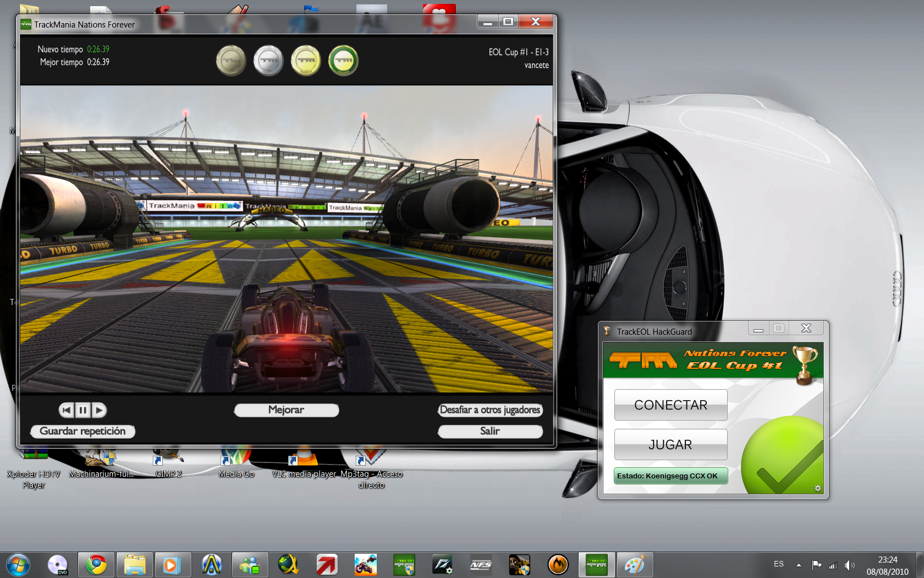The height and width of the screenshot is (578, 924).
Task: Open Machinarium desktop shortcut
Action: coord(102,464)
